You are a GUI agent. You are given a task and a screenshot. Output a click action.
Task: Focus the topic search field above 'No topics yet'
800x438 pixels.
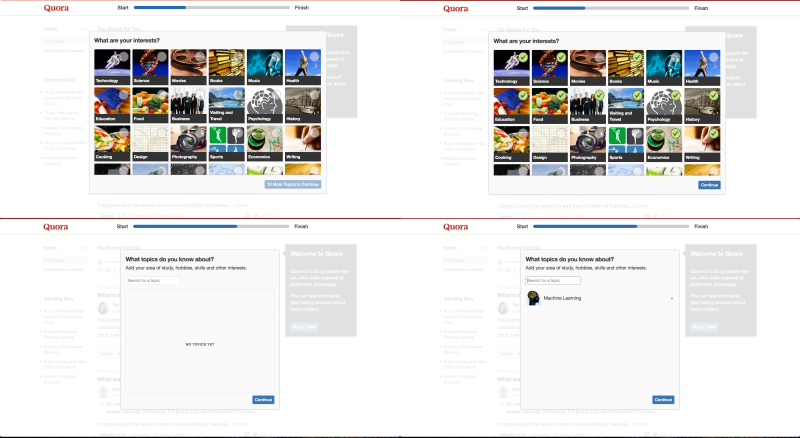(x=153, y=280)
